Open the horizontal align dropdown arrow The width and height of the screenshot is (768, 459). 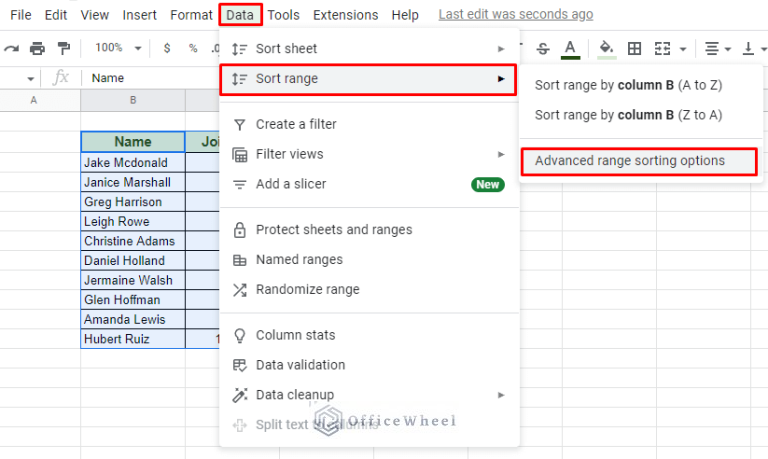click(727, 49)
